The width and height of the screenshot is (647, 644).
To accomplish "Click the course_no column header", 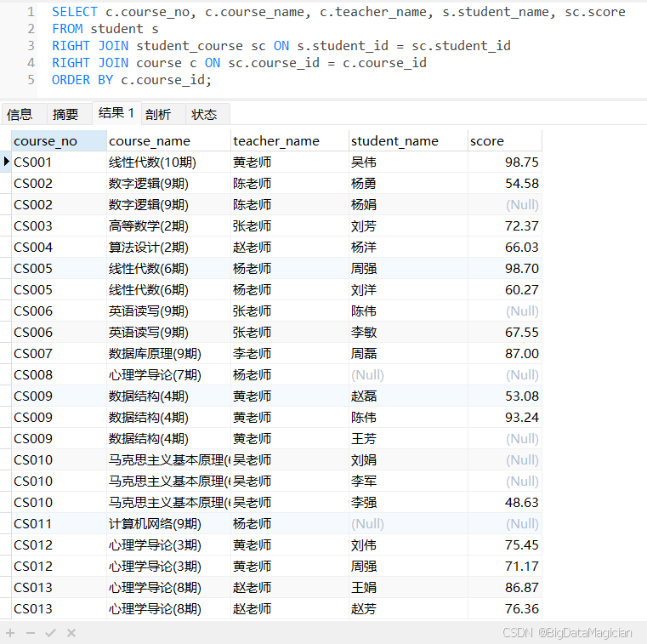I will 59,141.
